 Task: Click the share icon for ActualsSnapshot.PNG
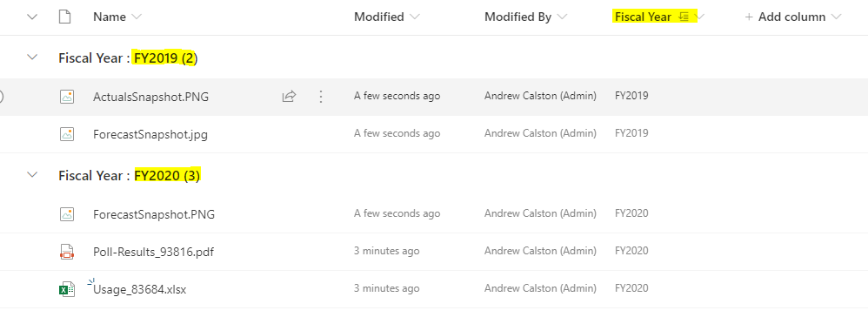tap(289, 97)
